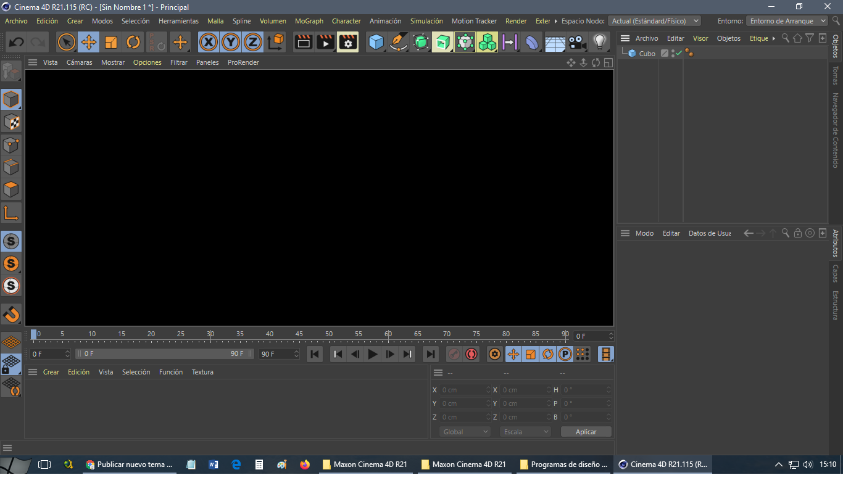The width and height of the screenshot is (843, 504).
Task: Toggle the Z axis lock
Action: tap(253, 43)
